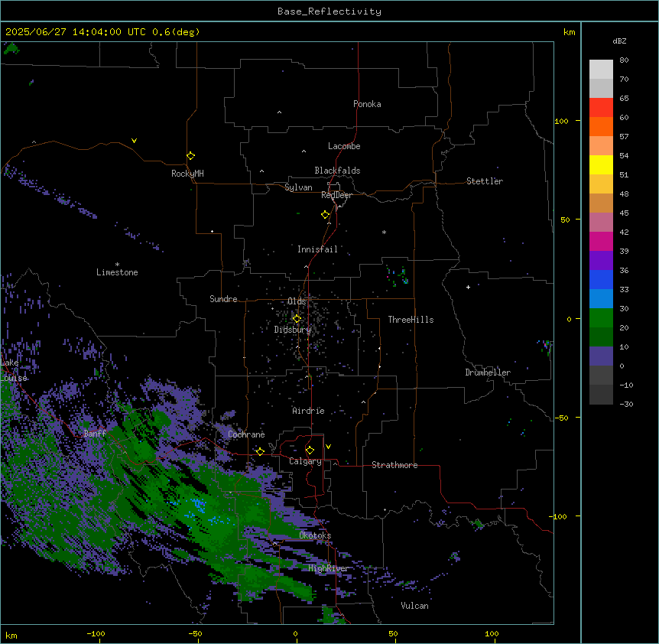Click the yellow V marker northwest of RockyMH

click(134, 141)
